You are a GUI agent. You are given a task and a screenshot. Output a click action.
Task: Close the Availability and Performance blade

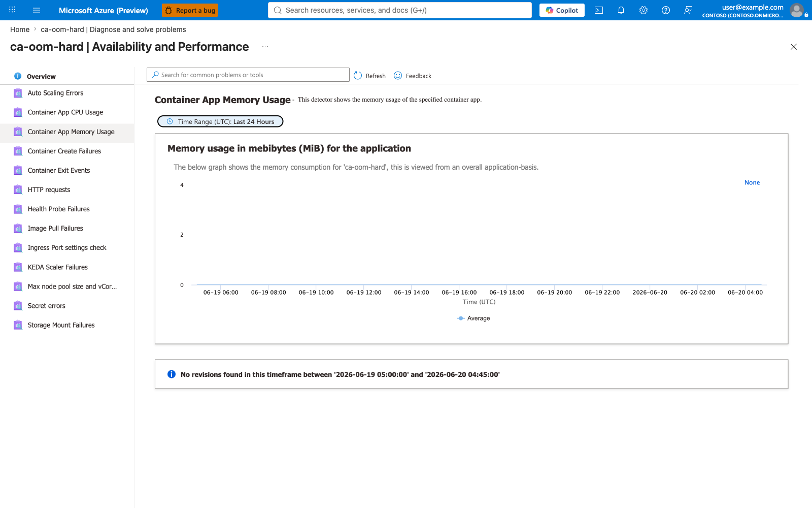tap(794, 47)
